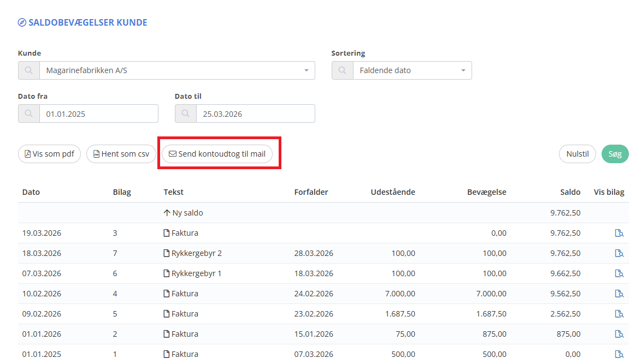Screen dimensions: 642x364
Task: Download data with Hent som csv
Action: coord(121,154)
